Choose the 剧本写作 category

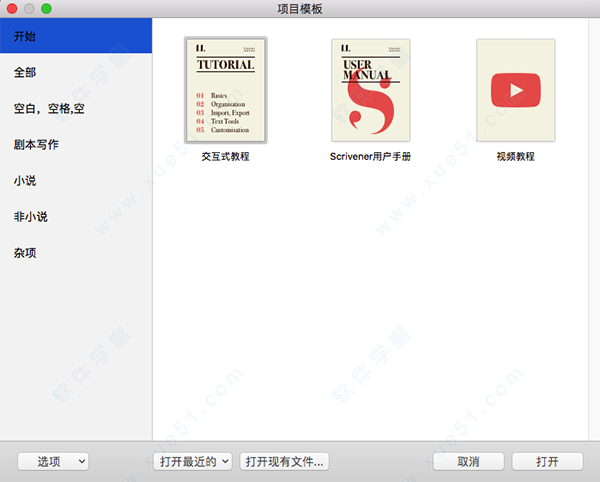(76, 145)
